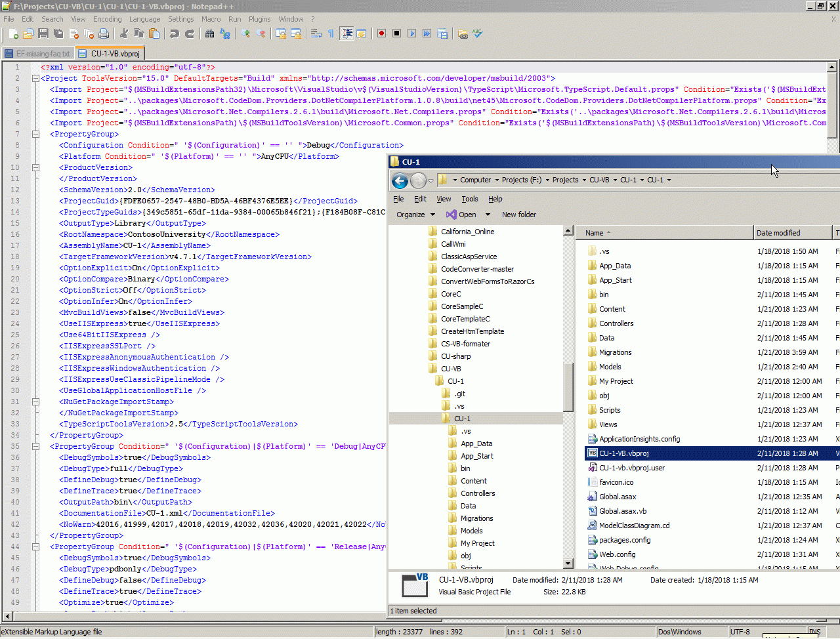Click Synchronize vertical scrolling icon

(x=281, y=33)
